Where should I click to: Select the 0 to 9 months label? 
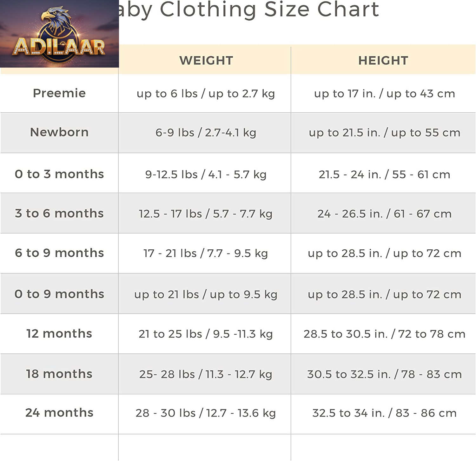tap(59, 294)
